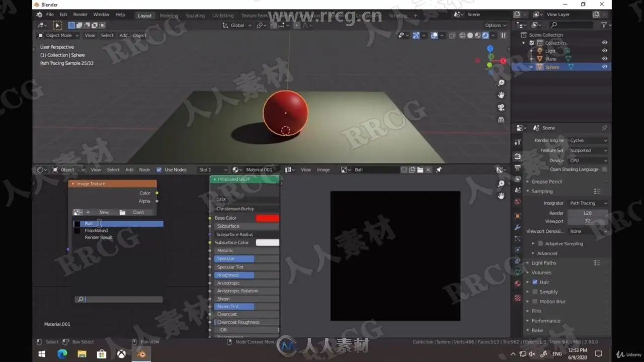Viewport: 644px width, 362px height.
Task: Open the Feature Set dropdown
Action: (x=588, y=150)
